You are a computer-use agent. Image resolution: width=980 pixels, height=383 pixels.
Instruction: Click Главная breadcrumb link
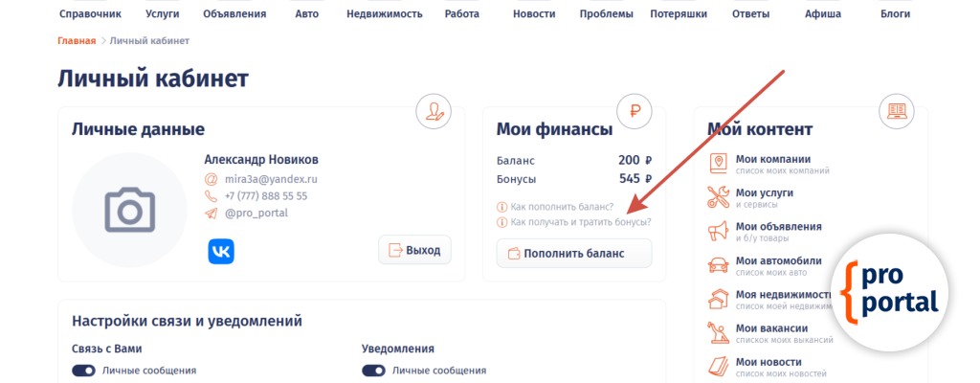coord(77,41)
